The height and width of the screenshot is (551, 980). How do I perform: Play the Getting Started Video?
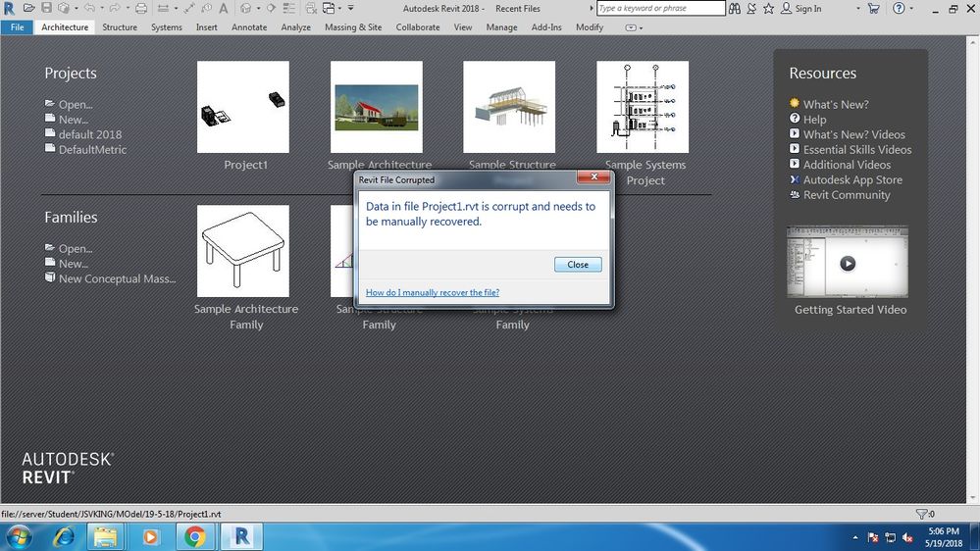pos(848,263)
